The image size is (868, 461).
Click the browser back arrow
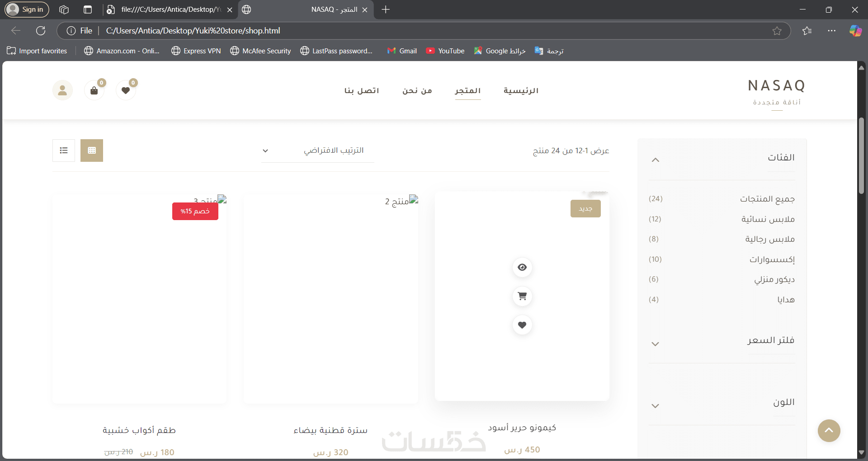point(16,31)
